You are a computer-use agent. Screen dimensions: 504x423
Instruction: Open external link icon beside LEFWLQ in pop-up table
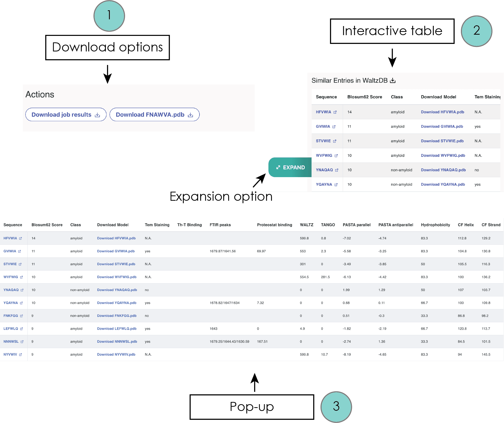pyautogui.click(x=21, y=329)
